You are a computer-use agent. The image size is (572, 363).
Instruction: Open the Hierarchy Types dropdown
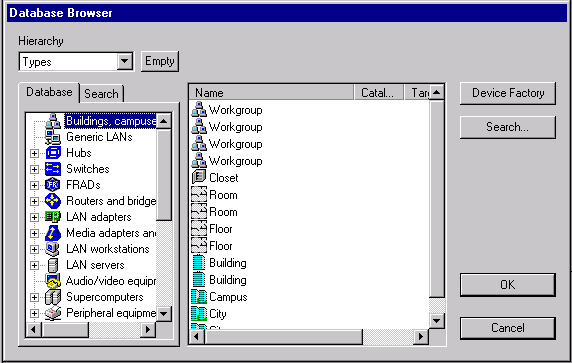(x=124, y=61)
